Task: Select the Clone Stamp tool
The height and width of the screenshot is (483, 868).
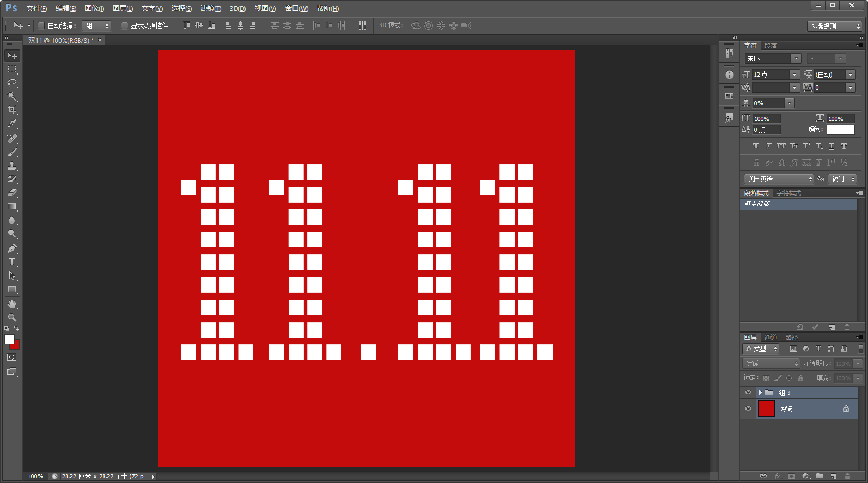Action: (11, 166)
